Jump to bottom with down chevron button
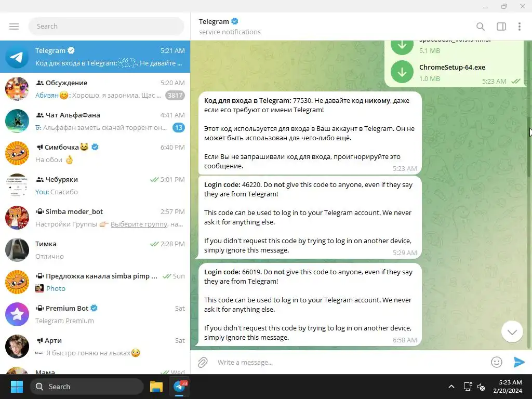The image size is (532, 399). click(512, 331)
